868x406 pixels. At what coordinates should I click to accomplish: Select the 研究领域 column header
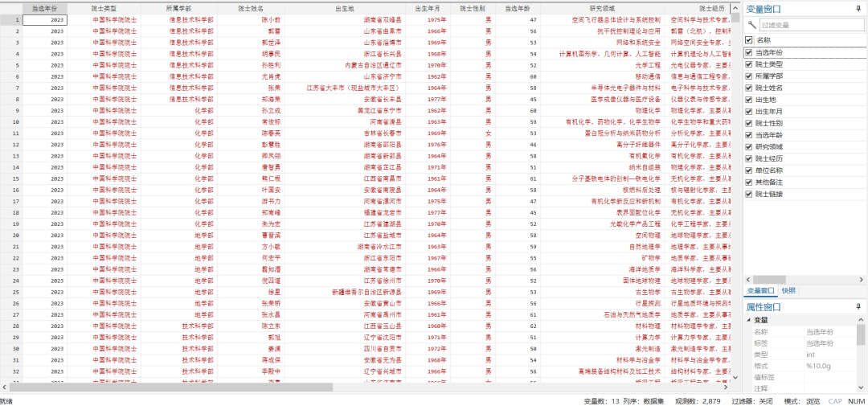[x=602, y=8]
